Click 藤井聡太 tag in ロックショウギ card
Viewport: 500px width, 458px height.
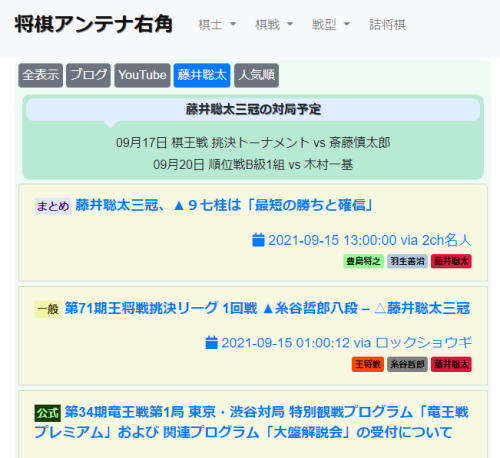click(x=451, y=364)
